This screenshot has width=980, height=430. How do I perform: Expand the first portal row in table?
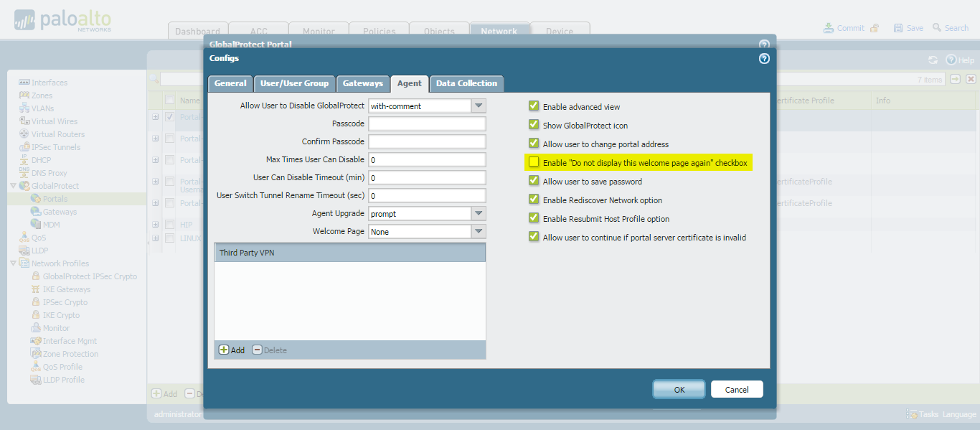pos(155,117)
